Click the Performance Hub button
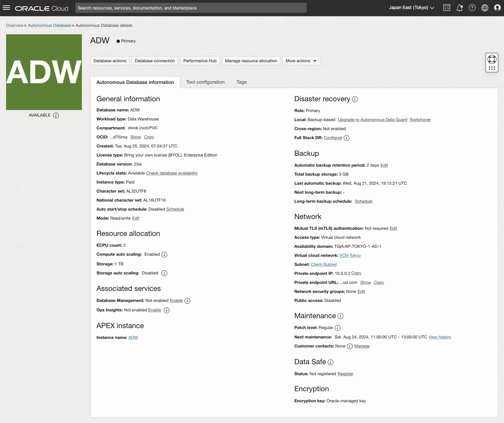The width and height of the screenshot is (504, 423). coord(200,61)
